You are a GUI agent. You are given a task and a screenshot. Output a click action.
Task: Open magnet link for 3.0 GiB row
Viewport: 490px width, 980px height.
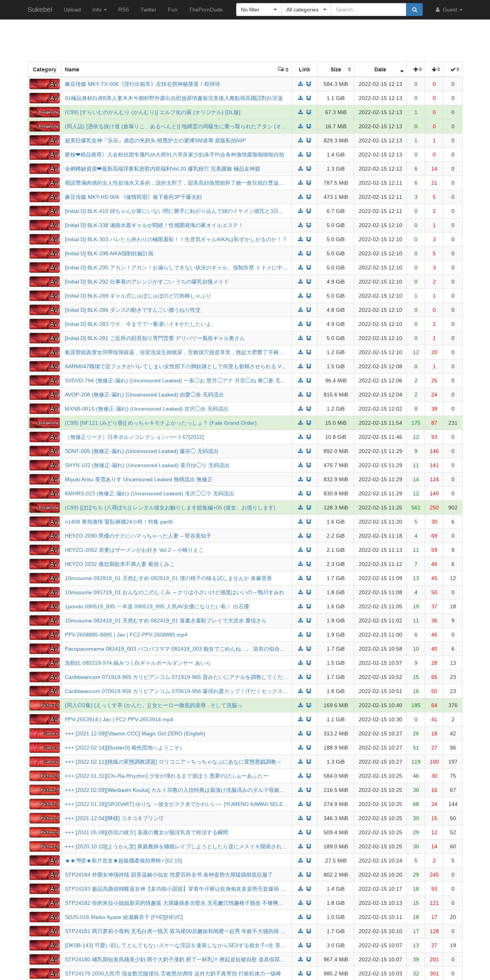click(x=309, y=945)
